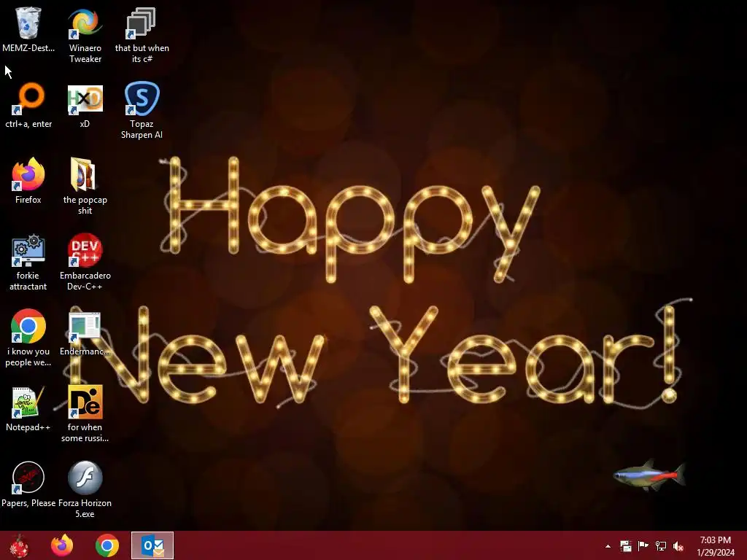Open Action Center flag tray icon
Screen dimensions: 747x560
[643, 545]
